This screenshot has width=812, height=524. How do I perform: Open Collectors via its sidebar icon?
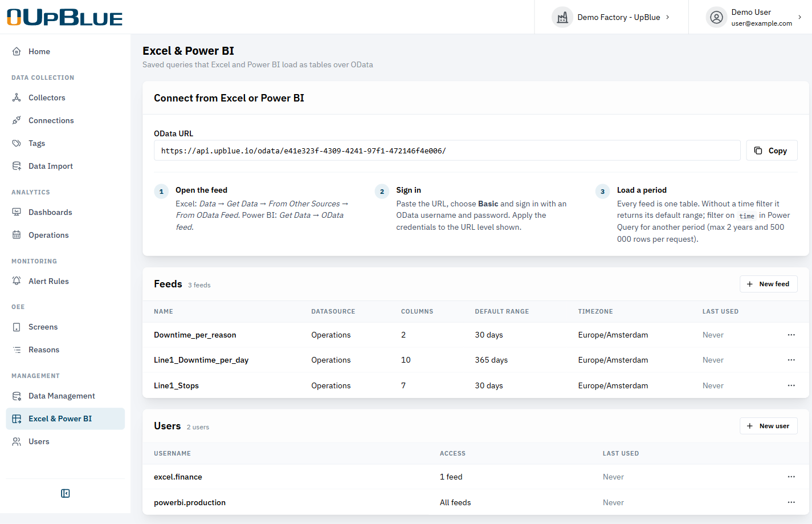tap(17, 98)
